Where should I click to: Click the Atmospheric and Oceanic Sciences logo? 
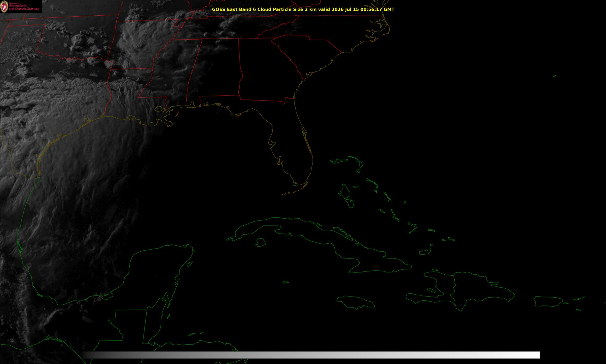[x=21, y=6]
